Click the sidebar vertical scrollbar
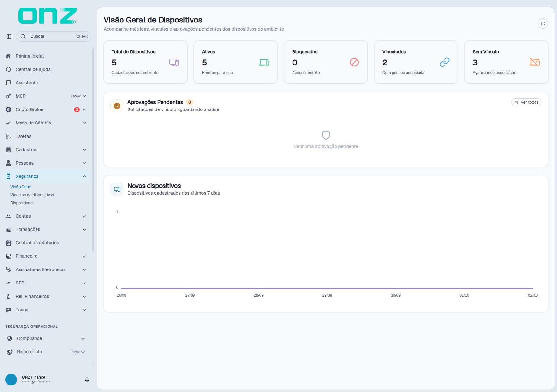Screen dimensions: 557x392 coord(93,150)
